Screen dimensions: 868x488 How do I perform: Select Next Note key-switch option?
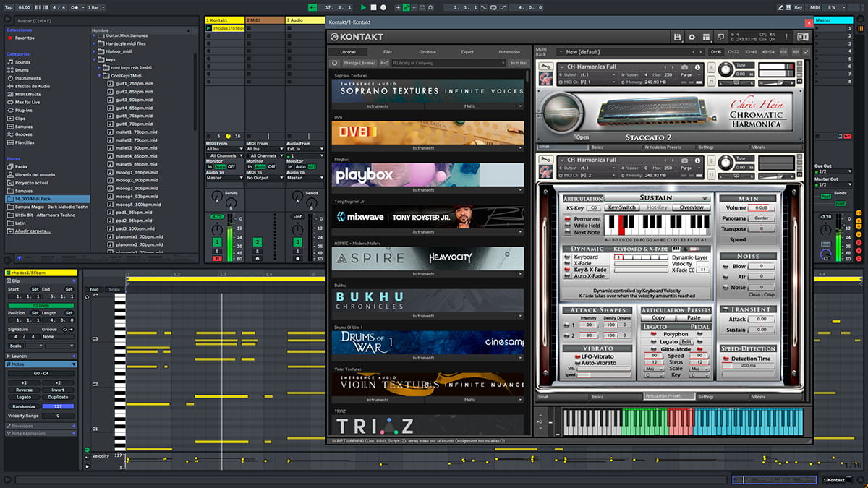(583, 233)
